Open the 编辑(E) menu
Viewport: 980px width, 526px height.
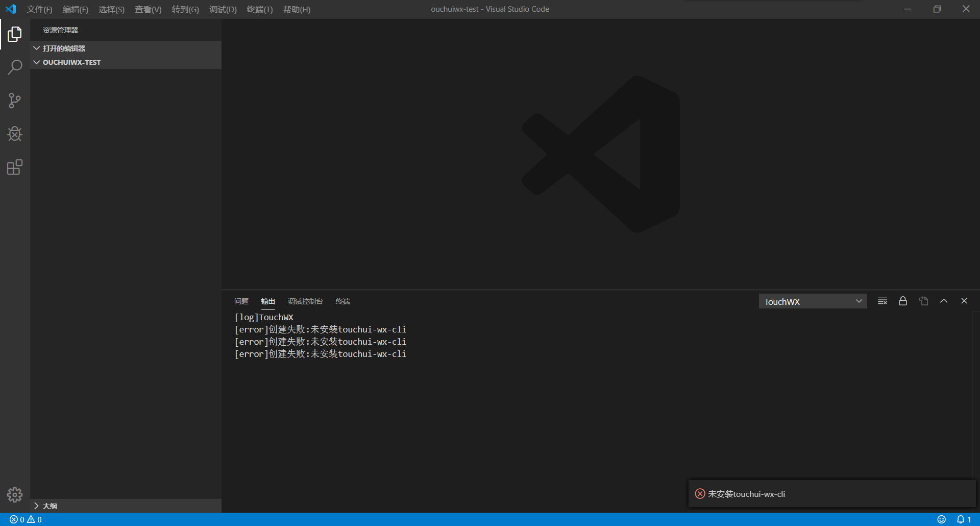click(x=76, y=9)
